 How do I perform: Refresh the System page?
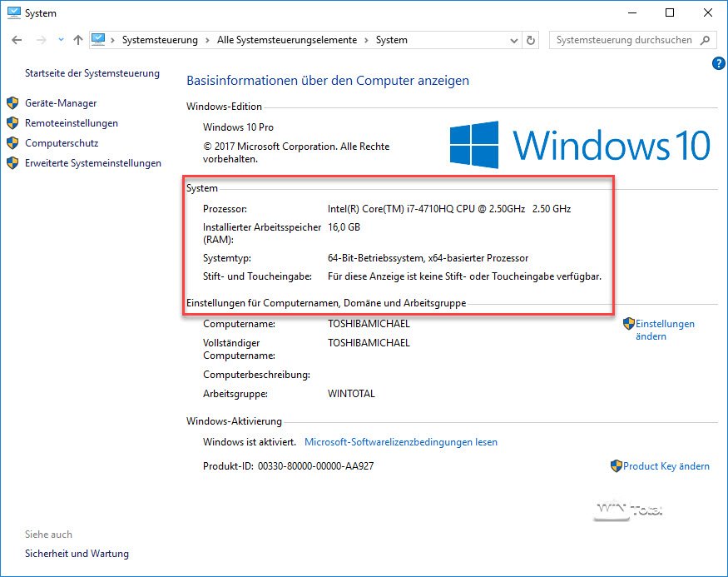coord(531,41)
